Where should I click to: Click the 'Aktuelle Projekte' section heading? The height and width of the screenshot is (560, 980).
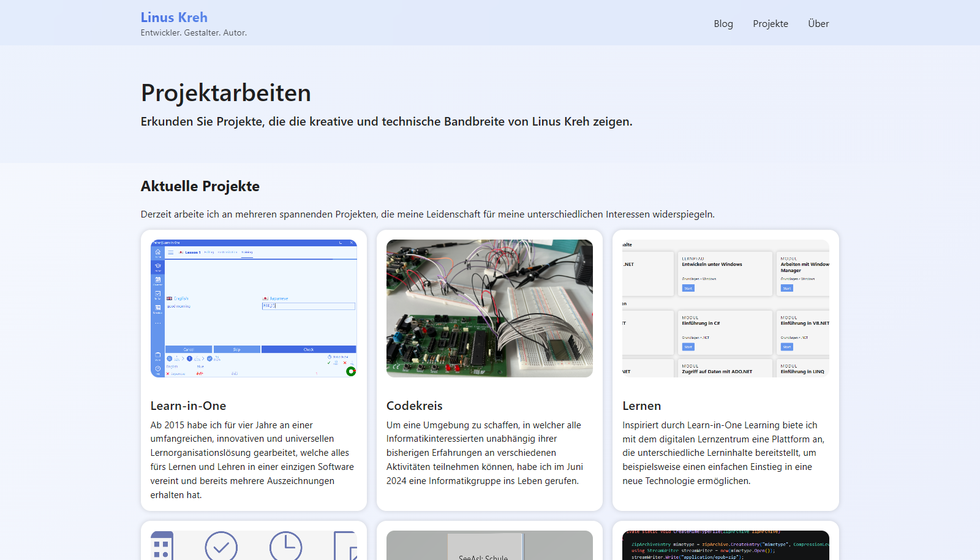point(200,186)
